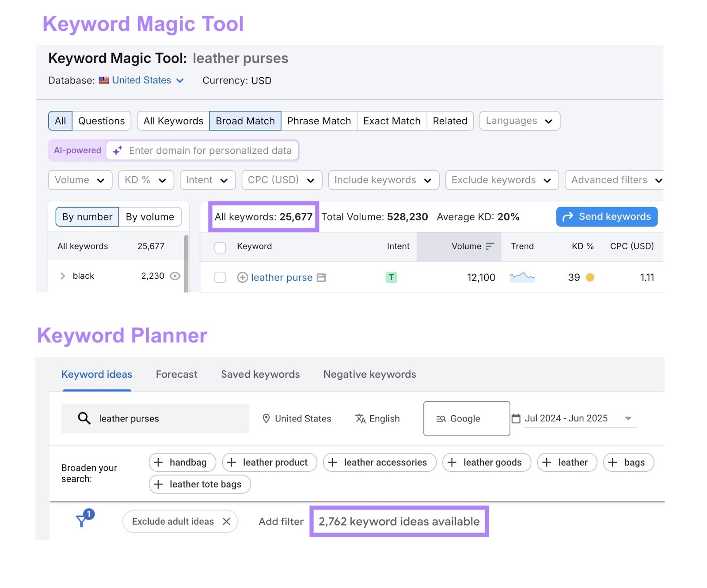The width and height of the screenshot is (707, 588).
Task: Select the header checkbox above the keyword list
Action: pos(220,247)
